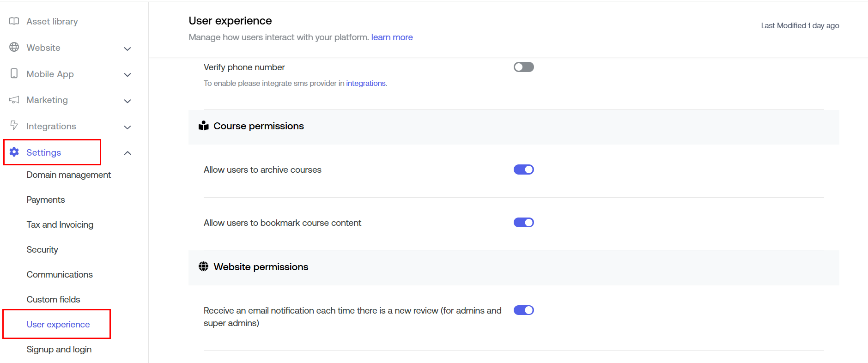The height and width of the screenshot is (363, 868).
Task: Select Custom fields in the sidebar
Action: click(x=53, y=299)
